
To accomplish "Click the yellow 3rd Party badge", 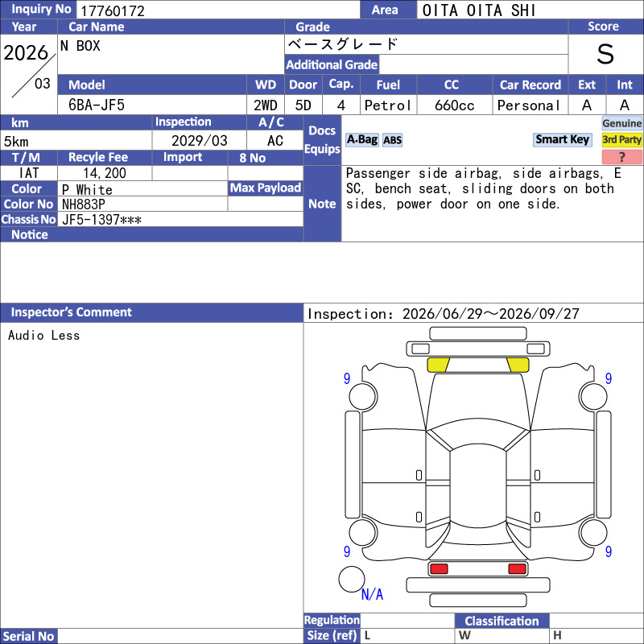I will 621,139.
